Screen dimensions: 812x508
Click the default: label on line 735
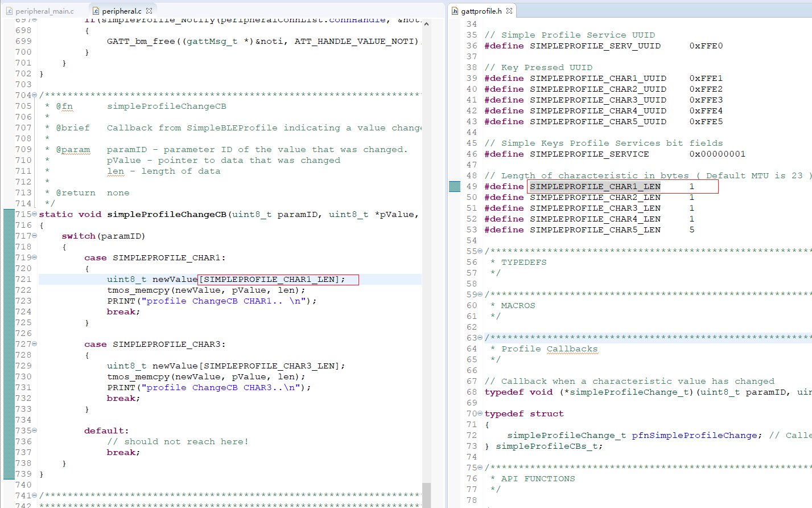pos(106,431)
